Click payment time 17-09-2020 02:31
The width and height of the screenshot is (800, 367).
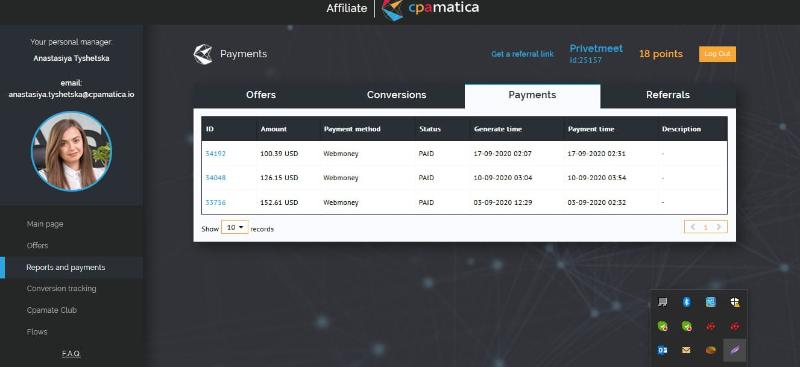tap(596, 154)
